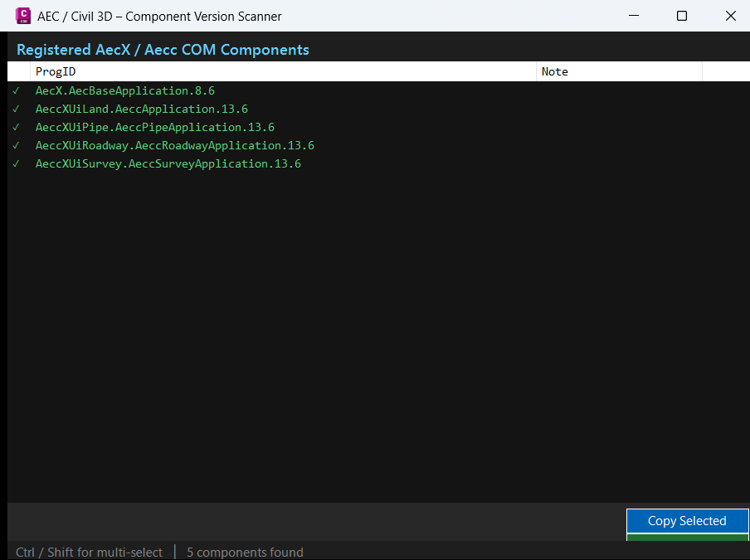This screenshot has width=750, height=560.
Task: Click the Copy Selected button
Action: pyautogui.click(x=687, y=521)
